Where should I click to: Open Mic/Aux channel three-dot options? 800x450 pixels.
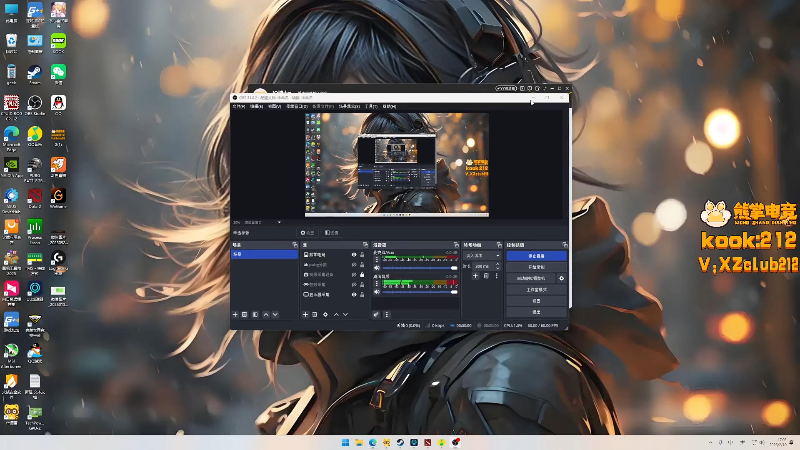point(377,259)
